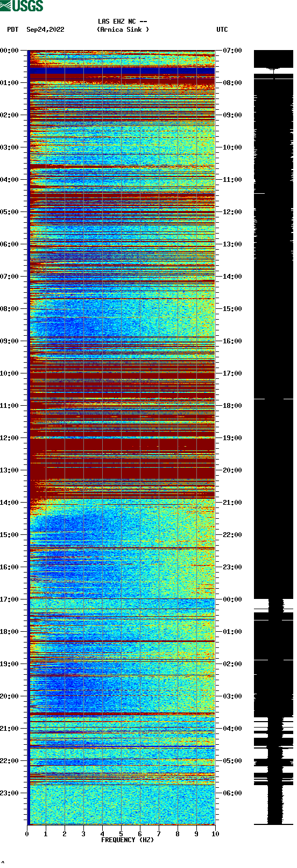Click the Arnica Sink station name

click(x=123, y=30)
